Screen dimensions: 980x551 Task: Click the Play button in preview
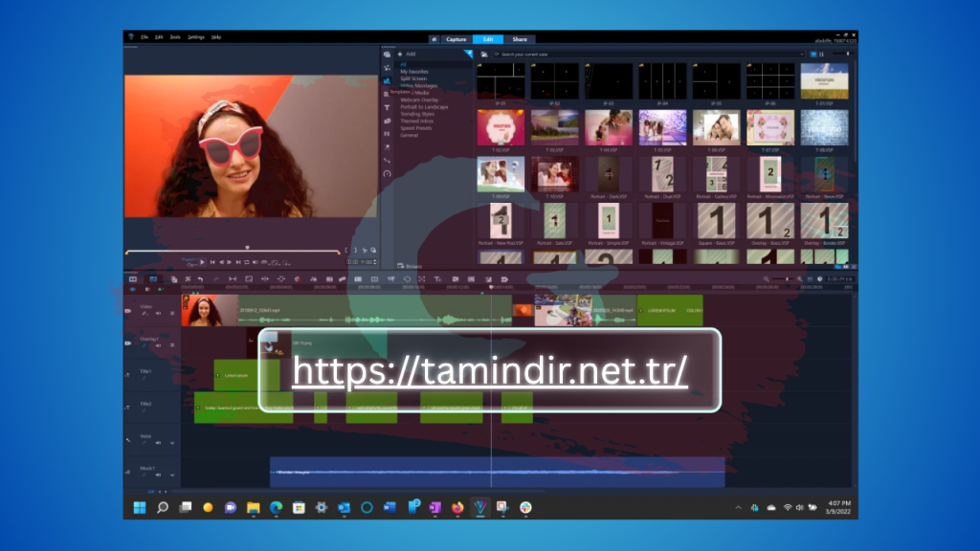tap(202, 262)
